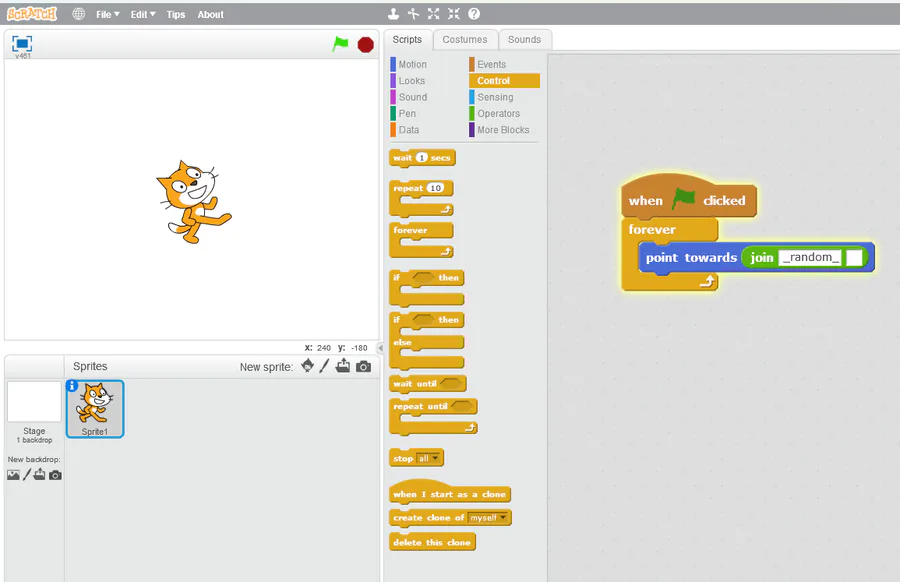Select the Sound block category
The width and height of the screenshot is (900, 582).
click(413, 97)
